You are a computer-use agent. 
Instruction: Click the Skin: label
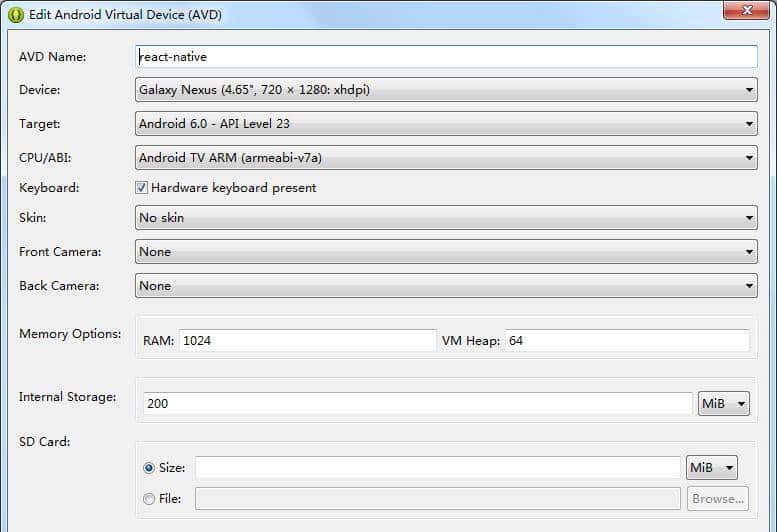[x=33, y=217]
